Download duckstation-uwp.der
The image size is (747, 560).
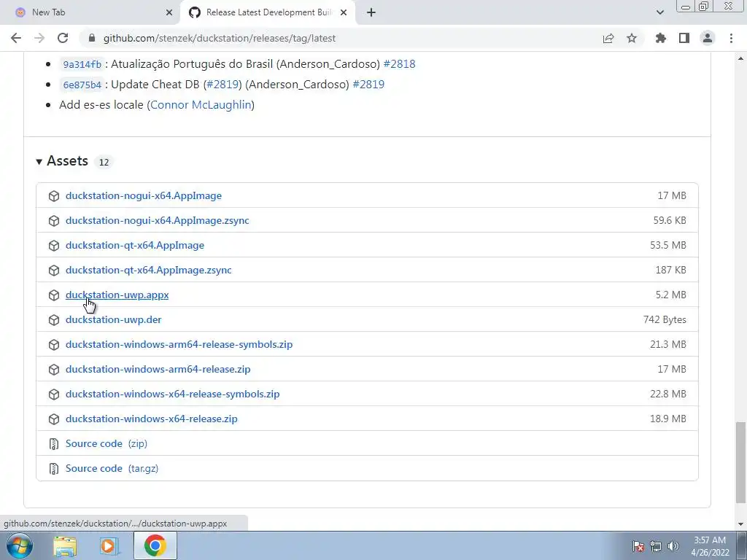113,319
